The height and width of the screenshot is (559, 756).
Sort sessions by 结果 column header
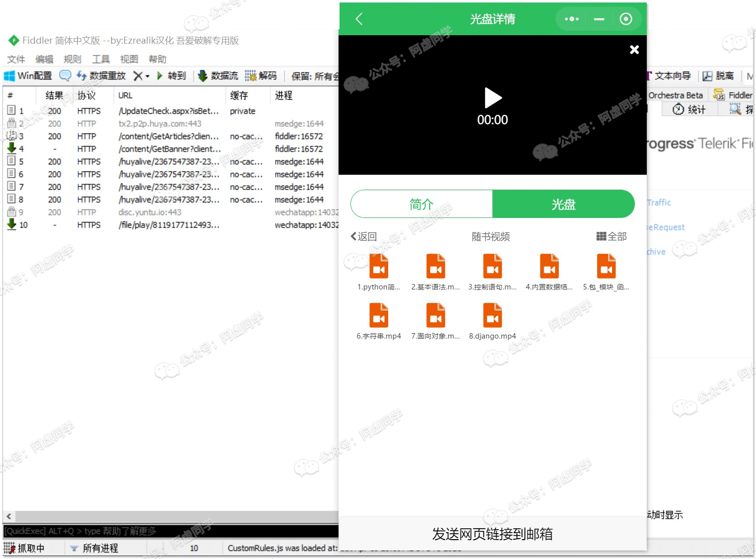(55, 95)
